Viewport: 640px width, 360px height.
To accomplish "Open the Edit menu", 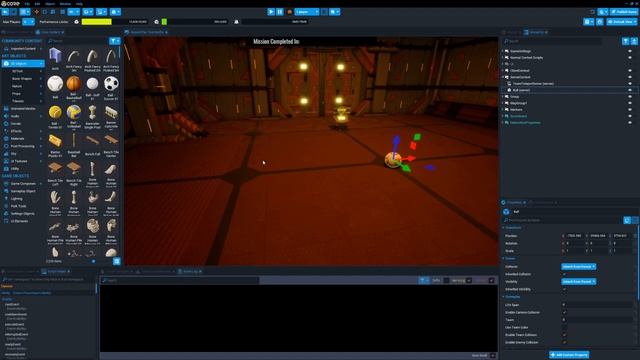I will click(x=37, y=4).
